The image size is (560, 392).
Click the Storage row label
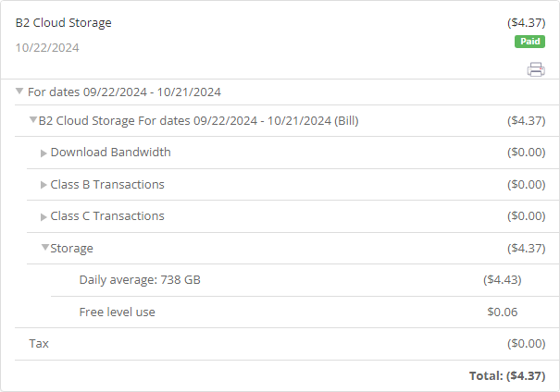(72, 249)
